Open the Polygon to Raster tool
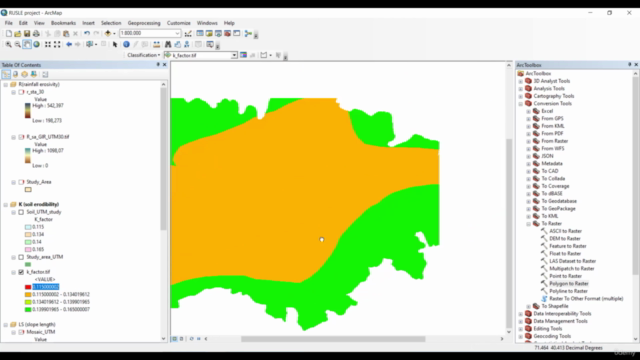Image resolution: width=640 pixels, height=360 pixels. (x=569, y=284)
